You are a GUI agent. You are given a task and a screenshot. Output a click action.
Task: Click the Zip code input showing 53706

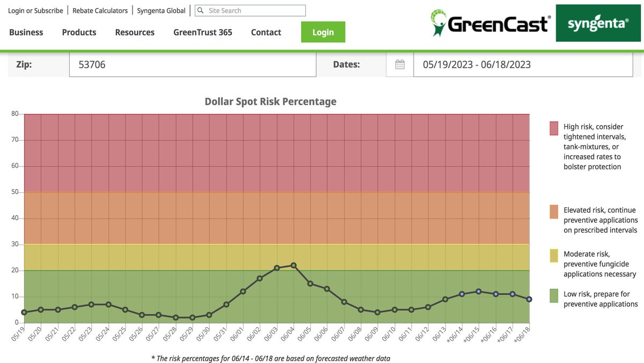point(192,64)
